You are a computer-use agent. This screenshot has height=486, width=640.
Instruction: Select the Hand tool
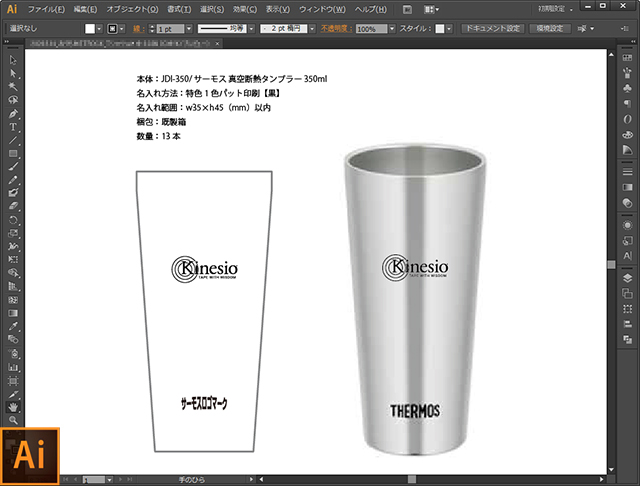pos(13,407)
